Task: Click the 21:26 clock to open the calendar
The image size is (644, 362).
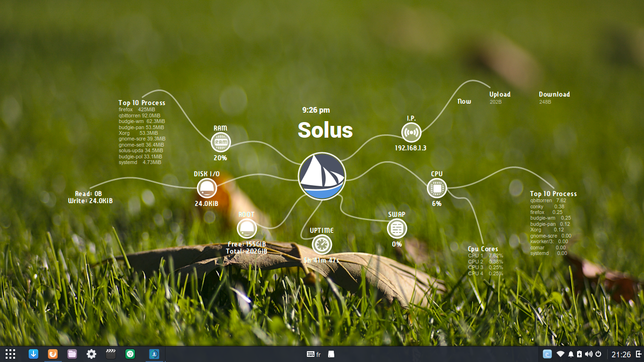Action: [x=621, y=354]
